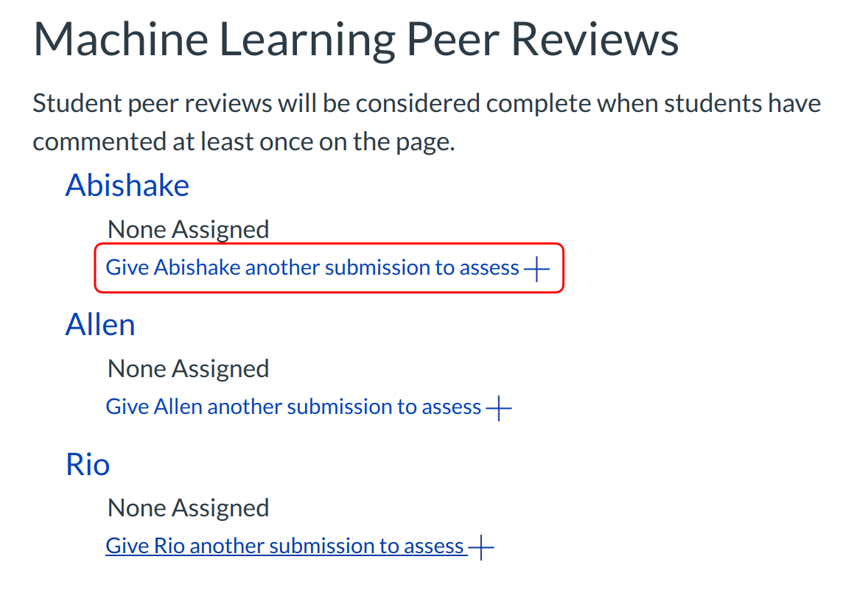Click "None Assigned" under Rio
The height and width of the screenshot is (604, 868).
coord(188,508)
